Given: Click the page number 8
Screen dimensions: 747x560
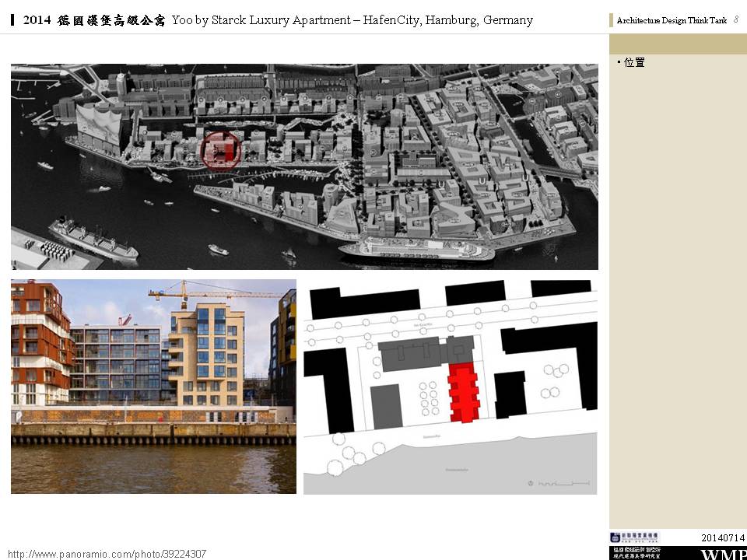Looking at the screenshot, I should (x=736, y=20).
